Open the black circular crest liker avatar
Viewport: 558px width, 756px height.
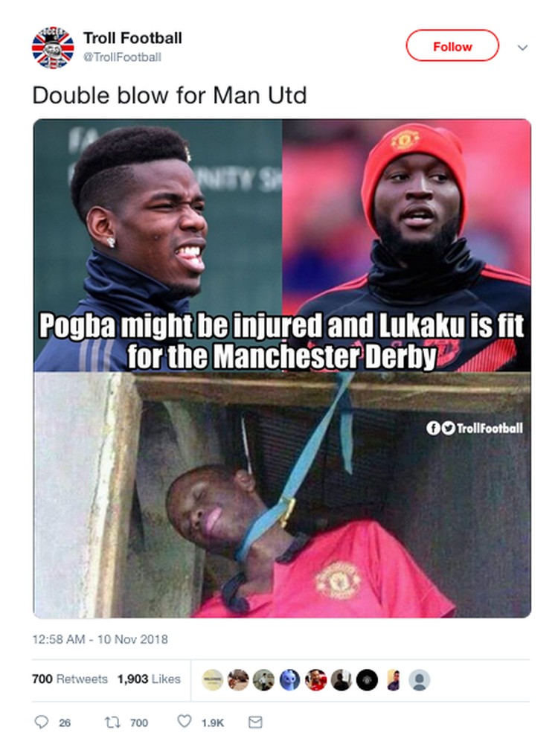(367, 680)
